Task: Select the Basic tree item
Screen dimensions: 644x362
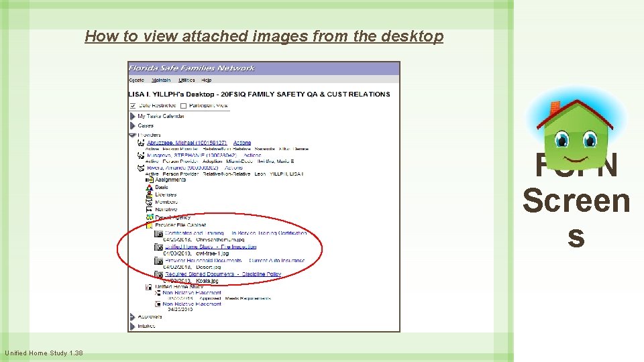Action: (x=162, y=187)
